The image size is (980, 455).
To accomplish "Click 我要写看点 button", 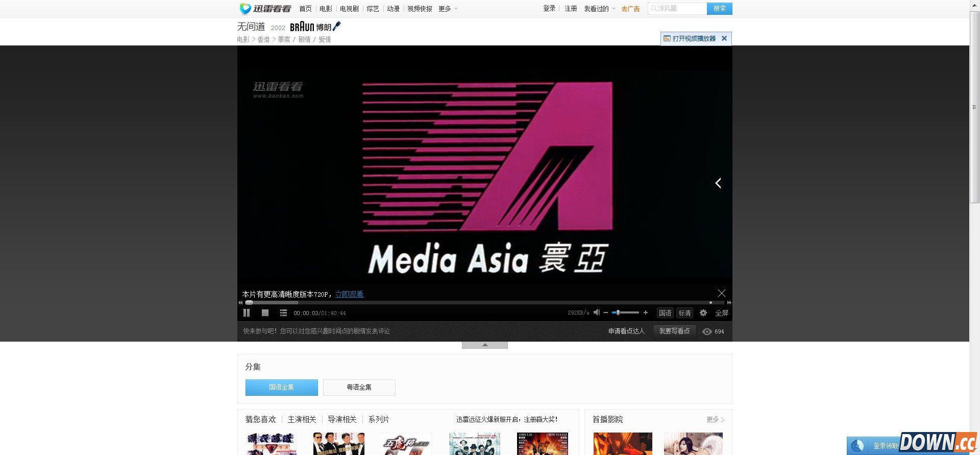I will [674, 331].
